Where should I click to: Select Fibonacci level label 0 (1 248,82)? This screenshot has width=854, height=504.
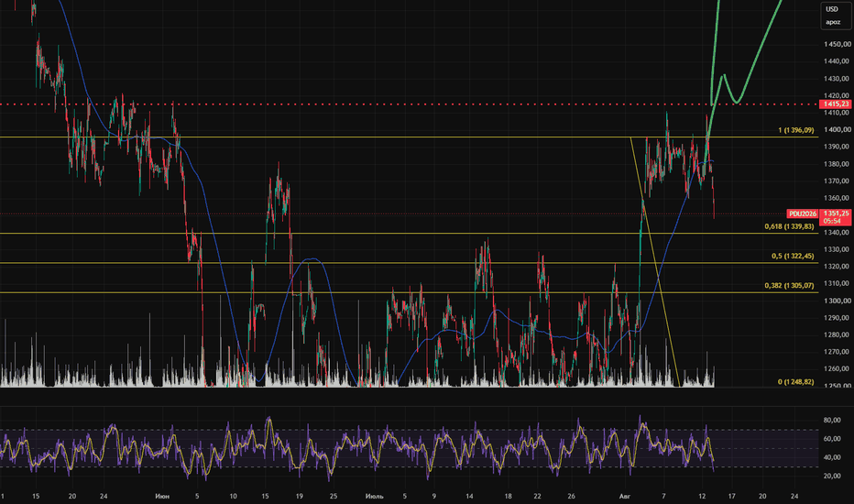click(795, 382)
